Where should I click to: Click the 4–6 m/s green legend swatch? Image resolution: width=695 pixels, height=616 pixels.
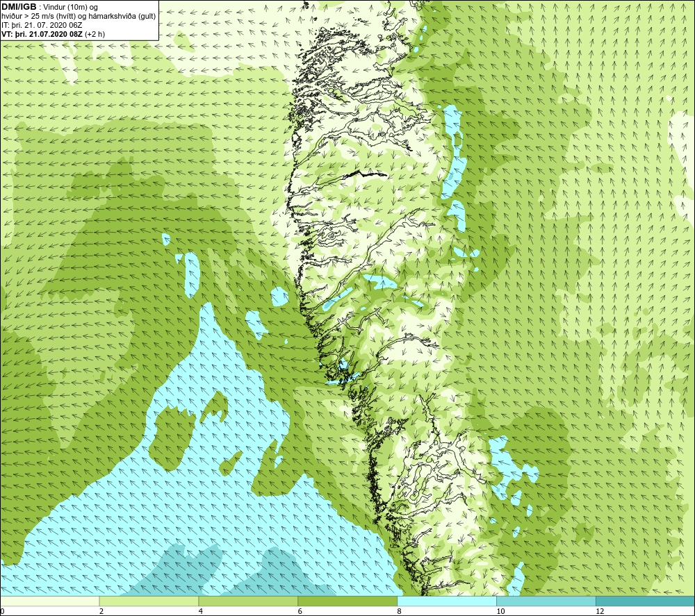pos(248,601)
